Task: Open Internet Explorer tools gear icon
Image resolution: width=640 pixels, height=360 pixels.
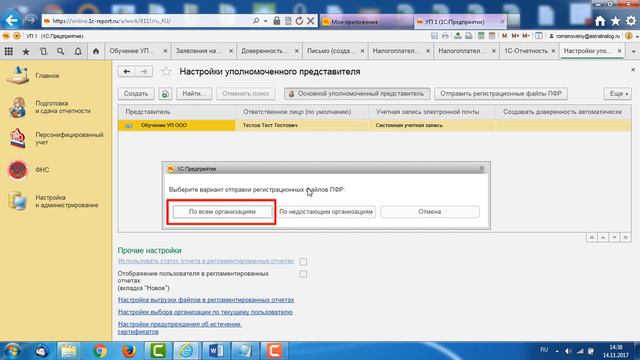Action: coord(631,21)
